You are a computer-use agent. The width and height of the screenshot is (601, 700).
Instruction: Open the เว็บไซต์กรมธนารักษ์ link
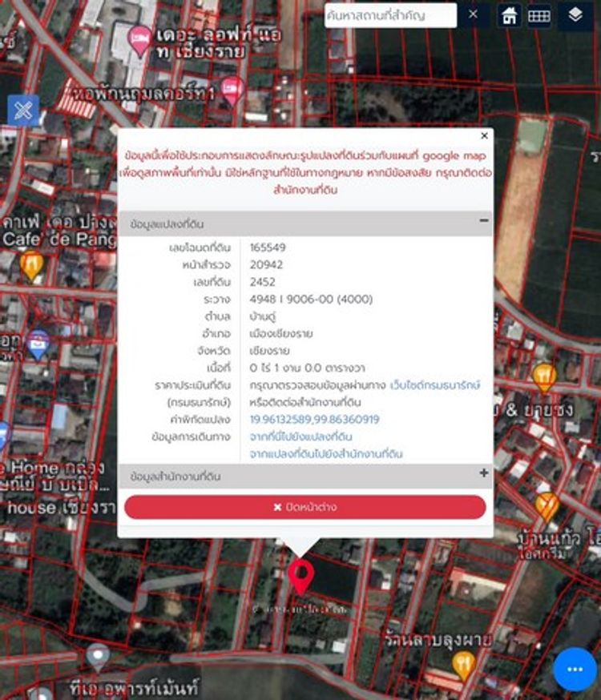click(435, 385)
